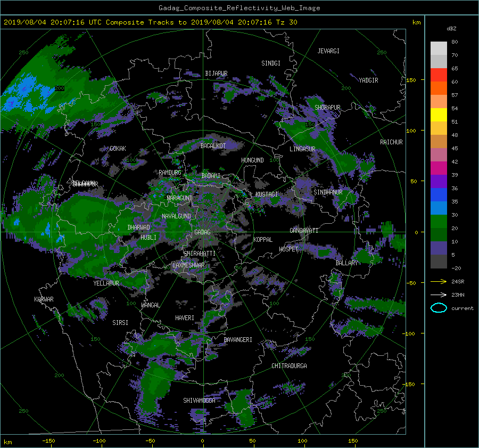Click the RAICHUR city label

pos(391,142)
